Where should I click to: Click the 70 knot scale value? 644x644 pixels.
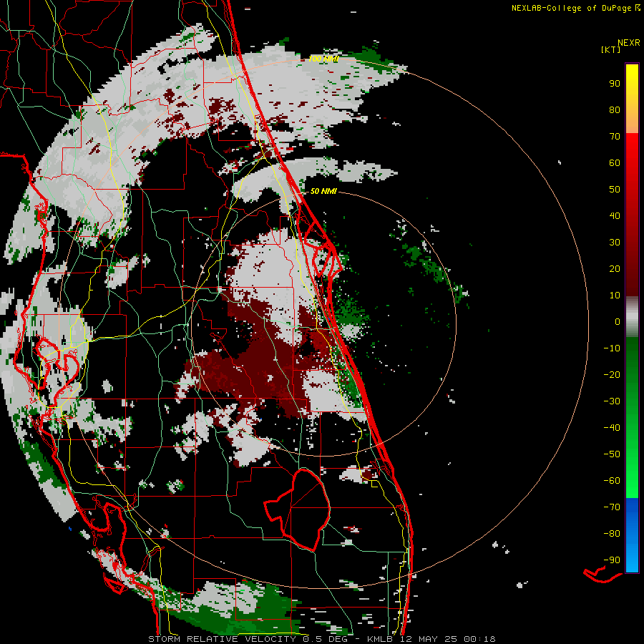click(x=615, y=137)
